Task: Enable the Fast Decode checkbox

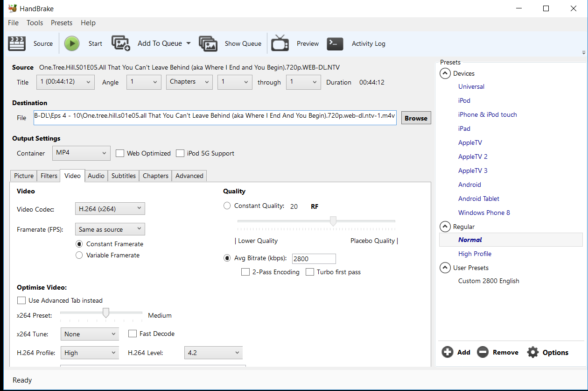Action: click(x=132, y=334)
